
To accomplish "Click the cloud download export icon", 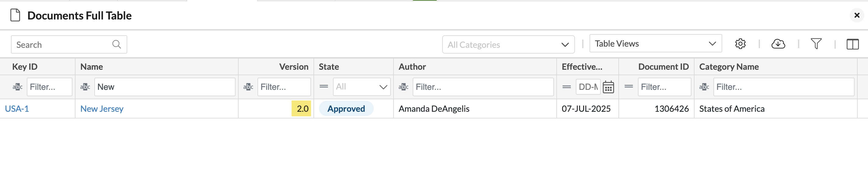I will 778,44.
